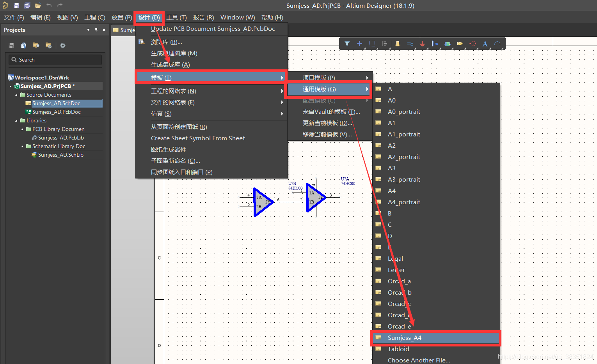This screenshot has height=364, width=597.
Task: Open the Projects panel dropdown arrow
Action: pyautogui.click(x=88, y=30)
